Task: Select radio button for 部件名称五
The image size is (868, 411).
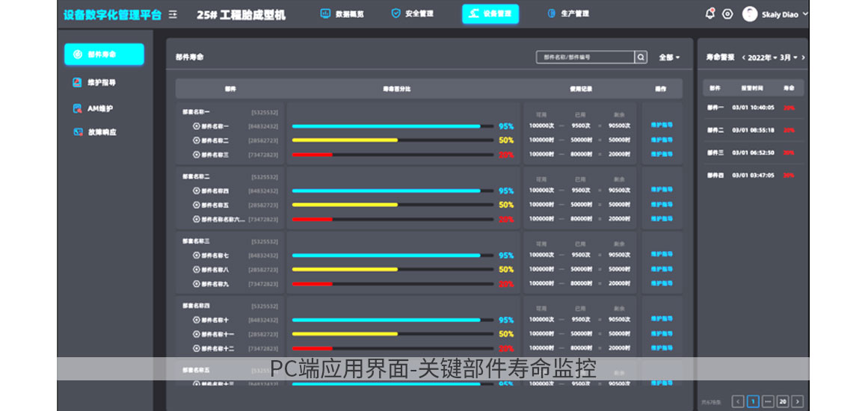Action: [x=197, y=205]
